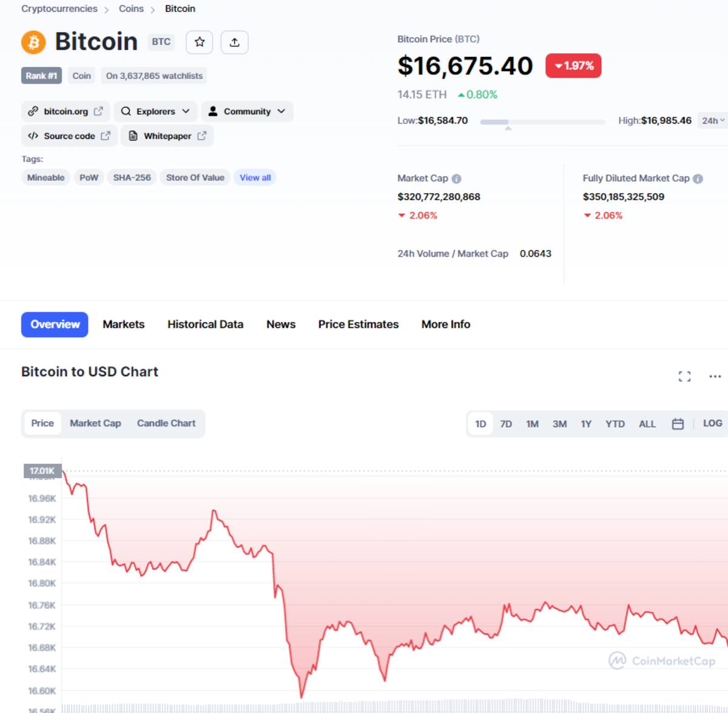Viewport: 728px width, 713px height.
Task: Click View all tags
Action: point(255,177)
